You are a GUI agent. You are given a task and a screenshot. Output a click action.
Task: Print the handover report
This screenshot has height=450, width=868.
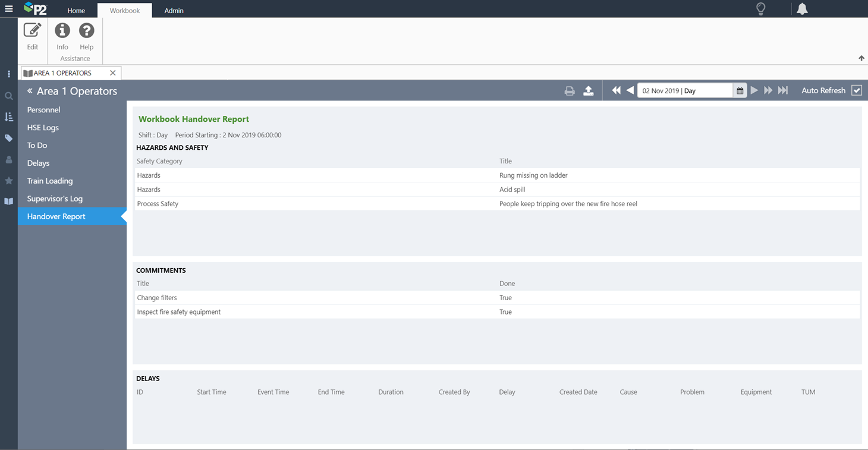click(x=570, y=91)
